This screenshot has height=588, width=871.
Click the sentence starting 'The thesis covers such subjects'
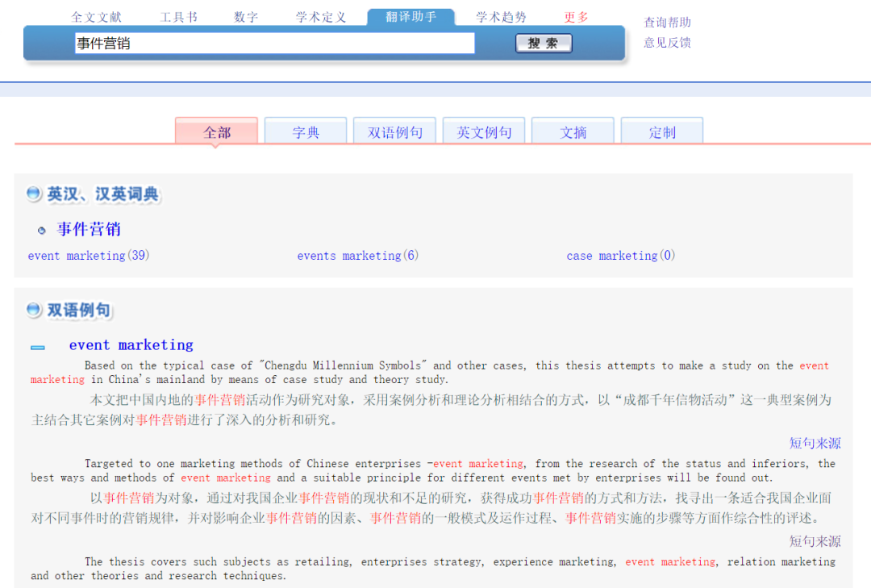[x=433, y=569]
